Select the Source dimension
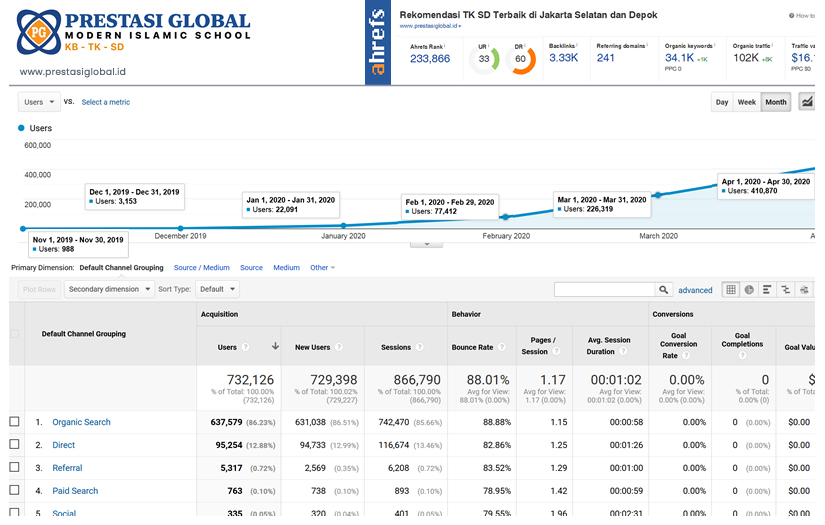The image size is (825, 525). pyautogui.click(x=251, y=267)
